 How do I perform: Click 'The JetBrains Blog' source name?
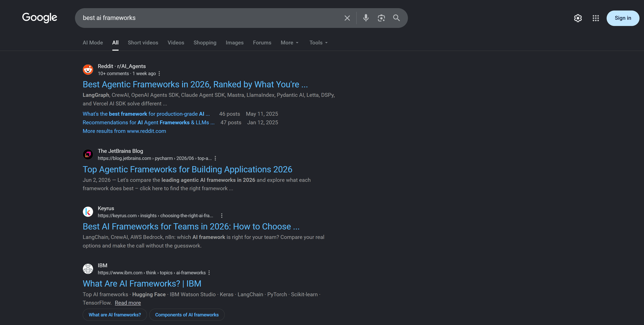click(x=120, y=151)
